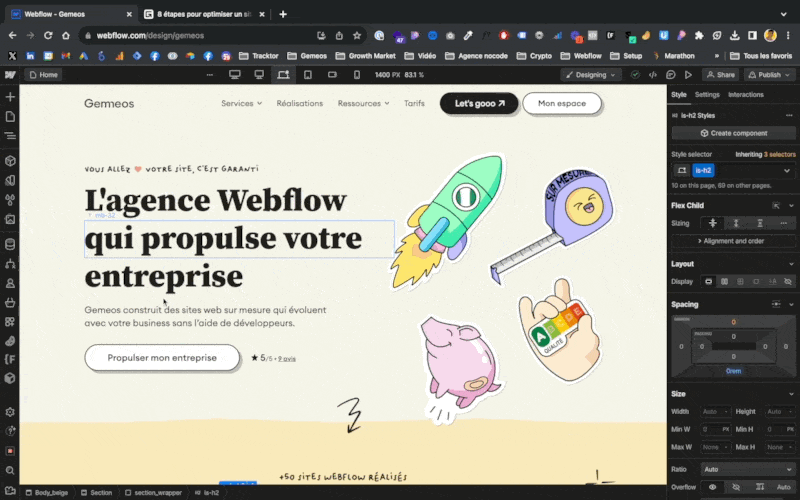Click the Mon espace button
Viewport: 800px width, 500px height.
pos(562,104)
